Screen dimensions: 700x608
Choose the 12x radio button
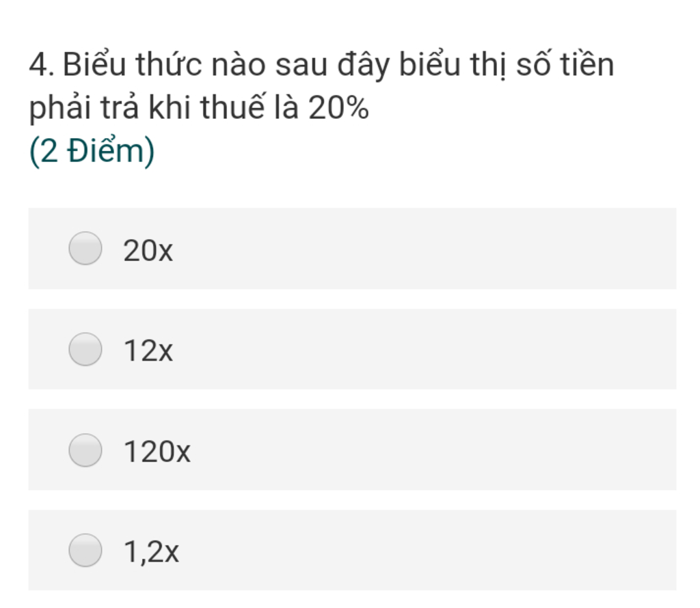click(x=85, y=349)
